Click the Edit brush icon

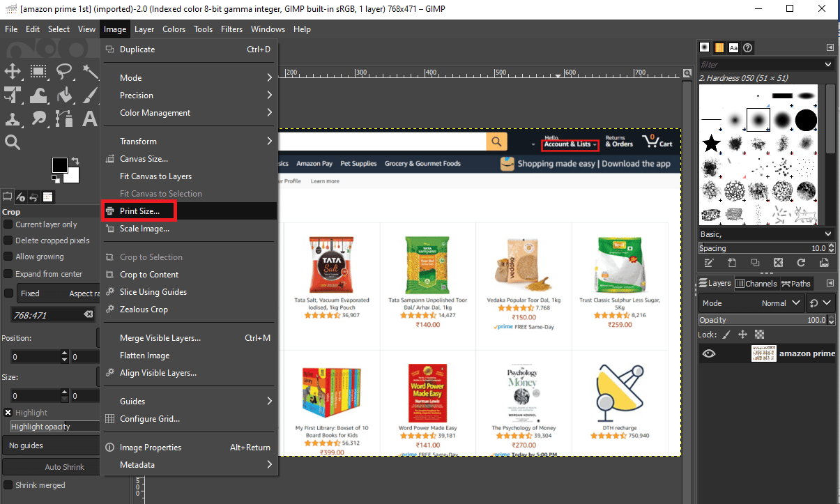pyautogui.click(x=708, y=263)
